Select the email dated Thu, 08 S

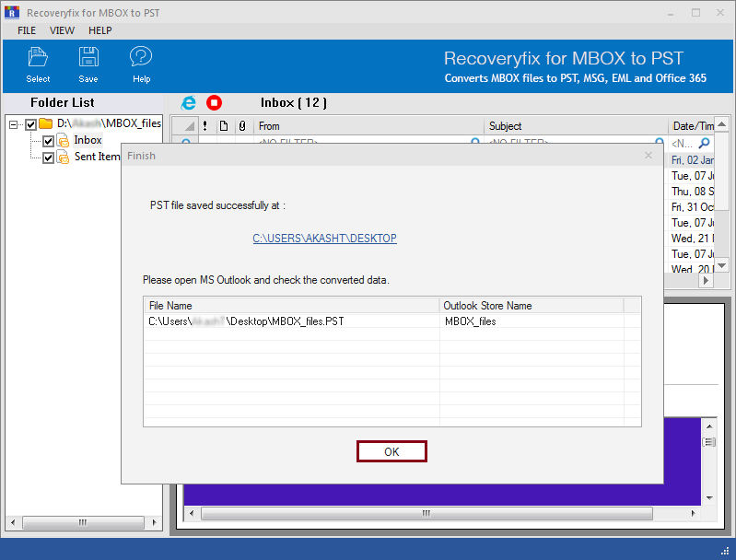click(x=692, y=192)
